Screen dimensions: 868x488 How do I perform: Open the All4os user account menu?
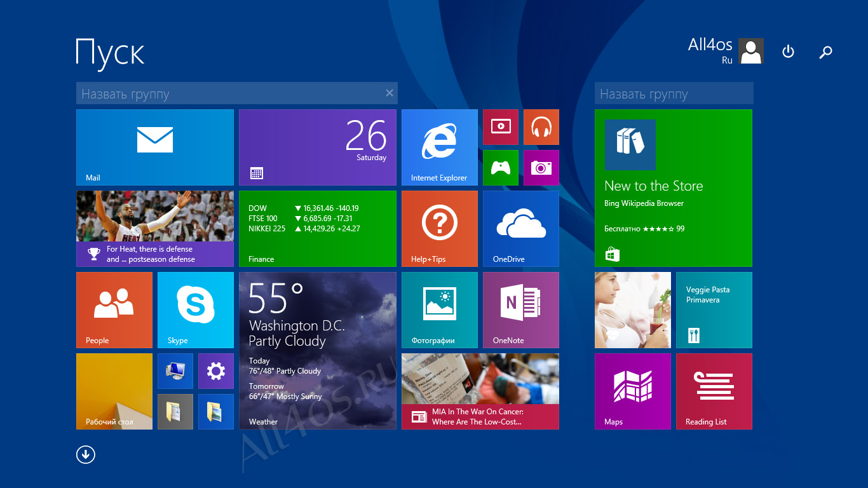(726, 51)
